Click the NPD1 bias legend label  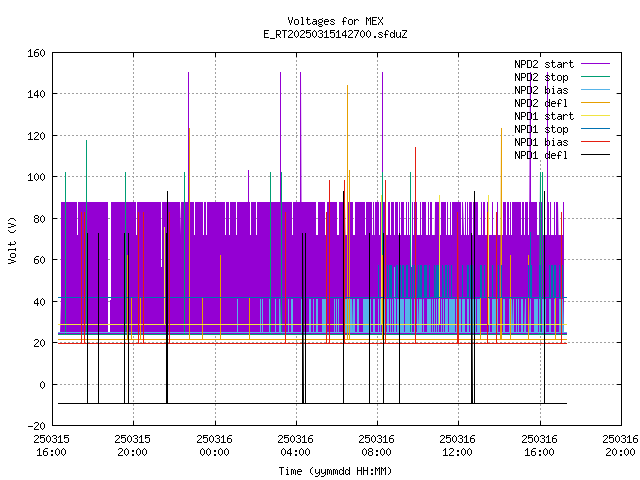[x=541, y=142]
